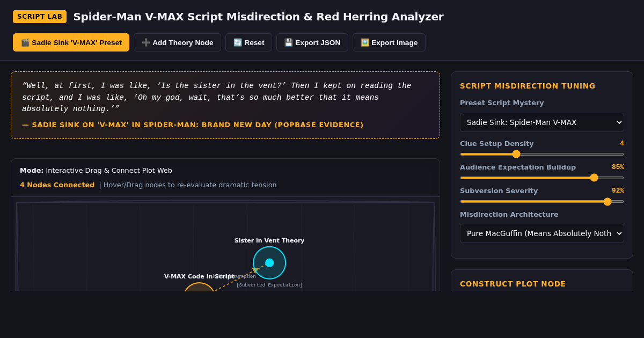The width and height of the screenshot is (644, 338).
Task: Click the 92% Subversion Severity value
Action: 618,190
